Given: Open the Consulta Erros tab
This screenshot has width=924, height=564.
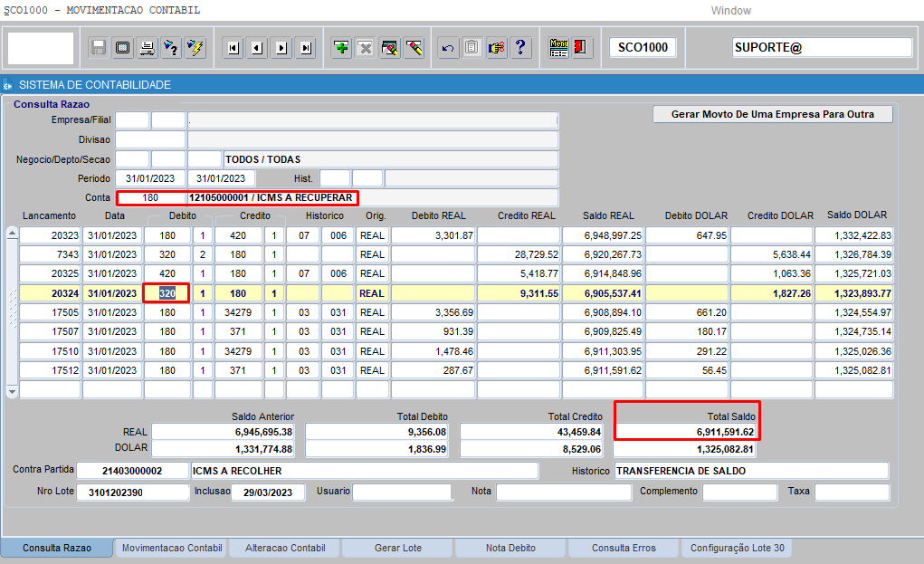Looking at the screenshot, I should point(624,548).
